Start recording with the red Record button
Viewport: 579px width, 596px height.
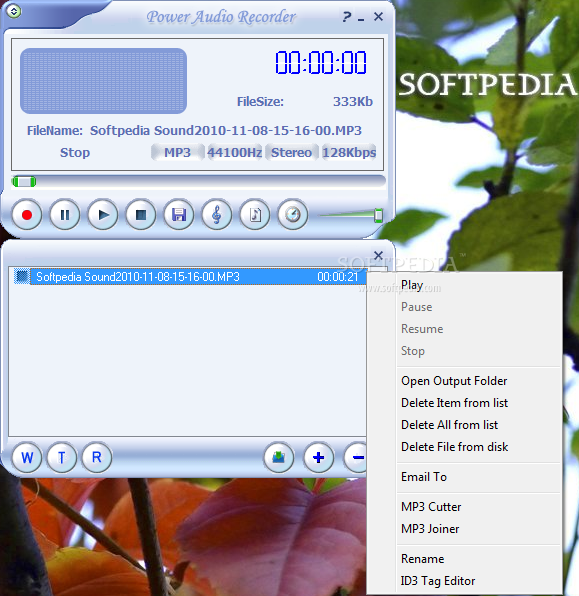click(x=27, y=215)
